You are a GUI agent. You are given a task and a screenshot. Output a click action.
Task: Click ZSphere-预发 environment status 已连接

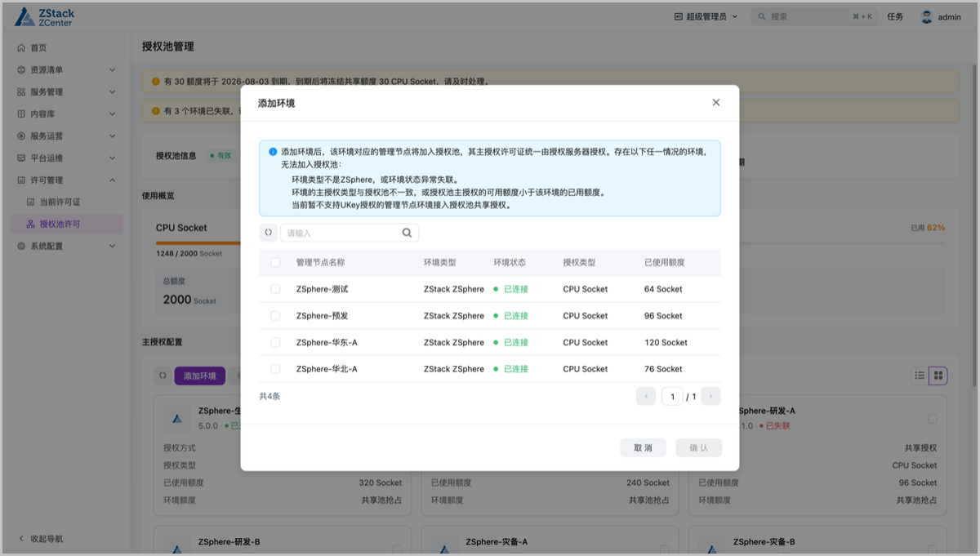click(x=511, y=316)
